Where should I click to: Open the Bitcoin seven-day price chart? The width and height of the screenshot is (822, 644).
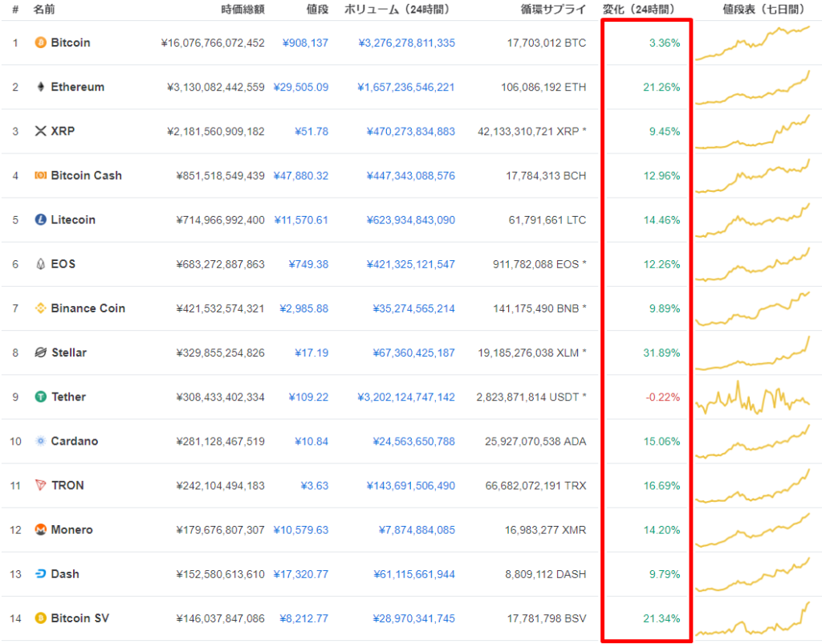(752, 43)
